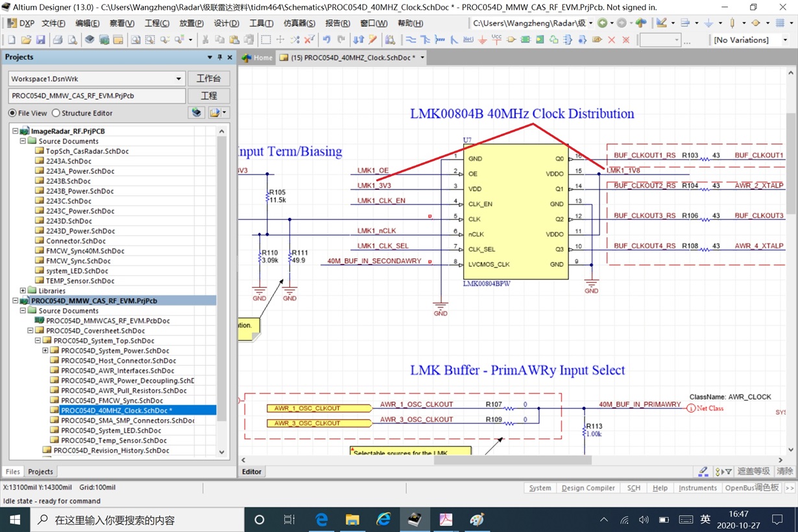Open the Workspace1.DsnWrk dropdown
Image resolution: width=798 pixels, height=532 pixels.
coord(178,79)
